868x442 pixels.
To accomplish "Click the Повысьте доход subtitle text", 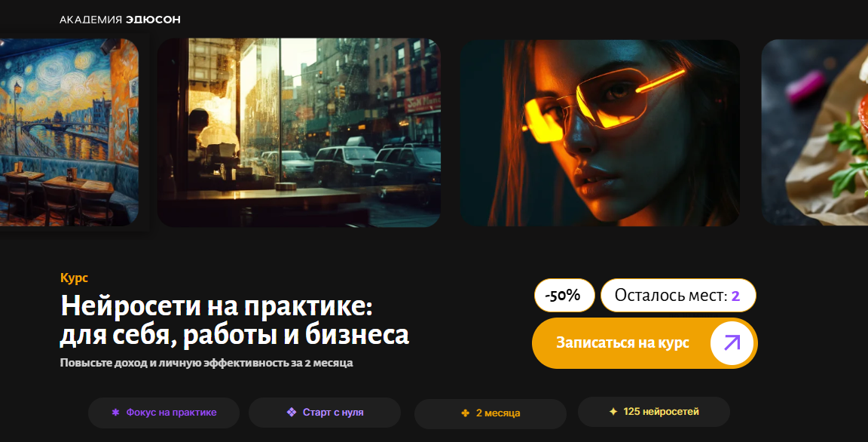I will click(206, 364).
